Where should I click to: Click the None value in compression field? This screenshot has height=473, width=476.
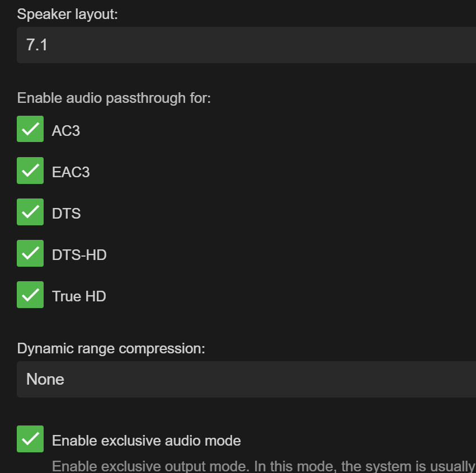pyautogui.click(x=45, y=379)
